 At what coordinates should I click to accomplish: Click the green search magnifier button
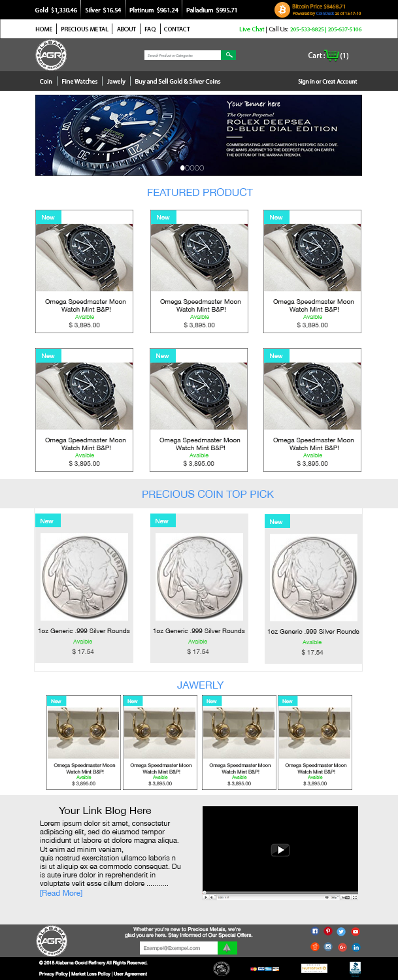[x=229, y=56]
